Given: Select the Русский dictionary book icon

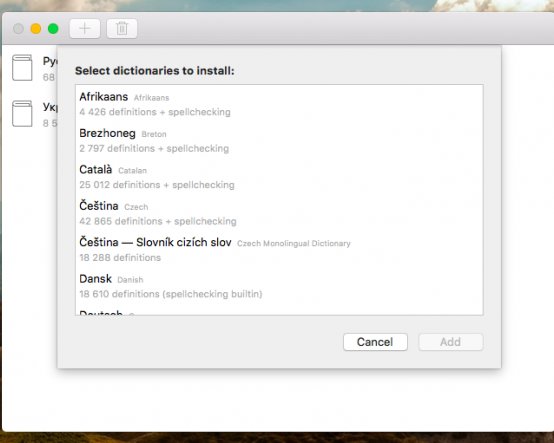Looking at the screenshot, I should pyautogui.click(x=22, y=67).
